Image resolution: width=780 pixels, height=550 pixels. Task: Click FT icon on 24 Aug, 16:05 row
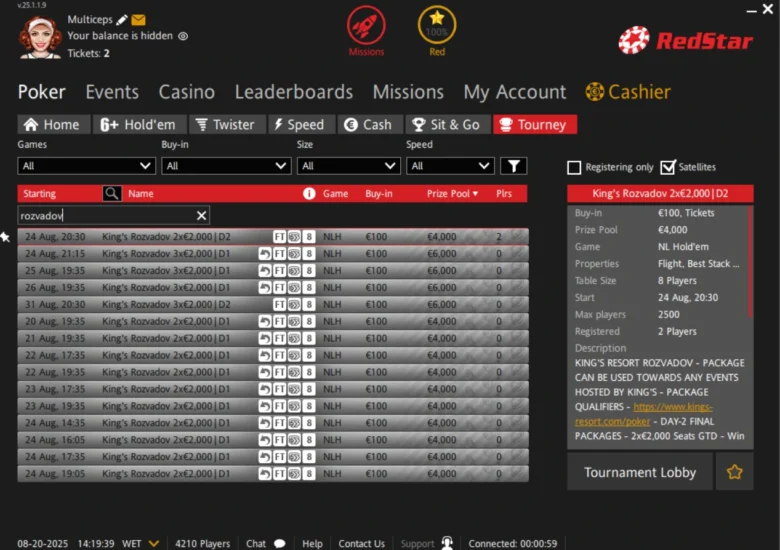(x=280, y=440)
